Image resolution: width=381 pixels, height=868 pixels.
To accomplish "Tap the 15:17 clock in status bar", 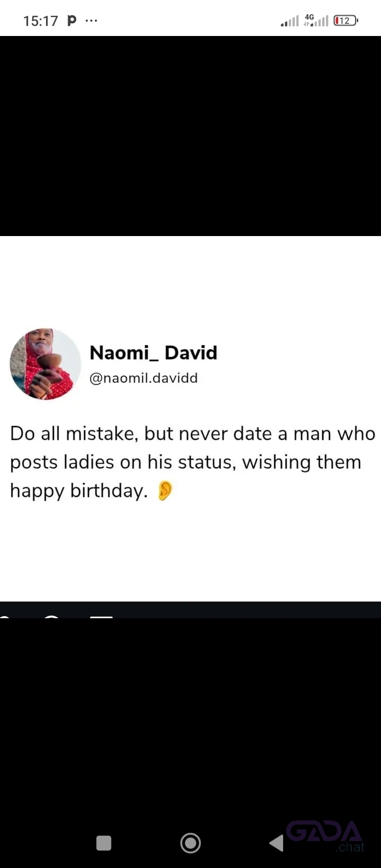I will click(x=41, y=21).
